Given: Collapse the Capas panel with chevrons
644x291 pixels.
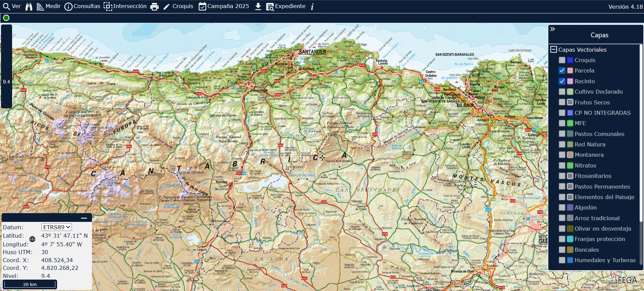Looking at the screenshot, I should point(553,29).
